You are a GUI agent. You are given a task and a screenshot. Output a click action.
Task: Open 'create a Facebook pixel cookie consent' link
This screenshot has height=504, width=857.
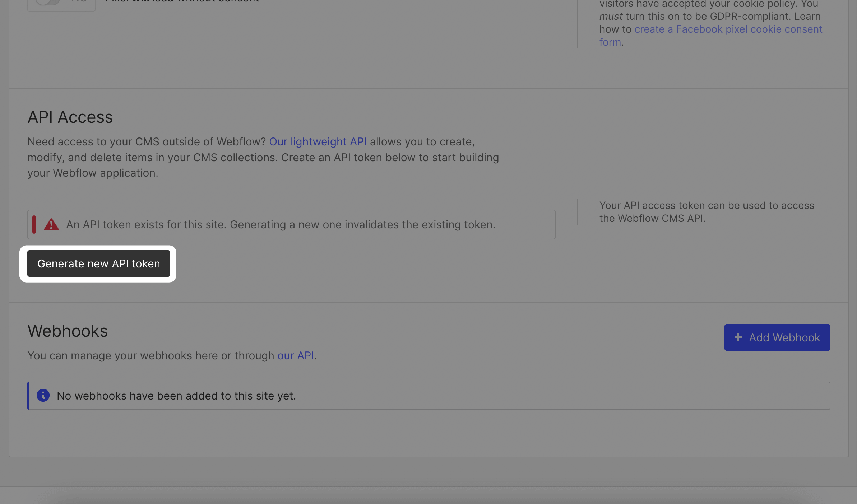[x=728, y=29]
